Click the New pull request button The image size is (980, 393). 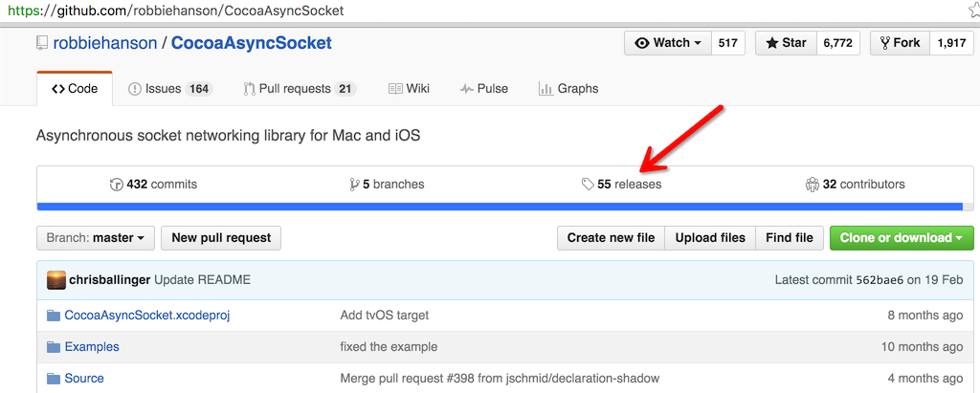click(221, 238)
